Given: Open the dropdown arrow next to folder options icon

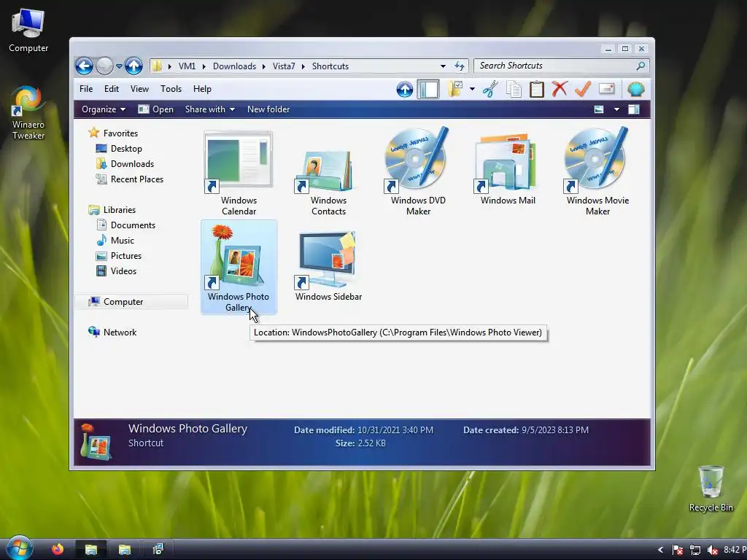Looking at the screenshot, I should [472, 89].
